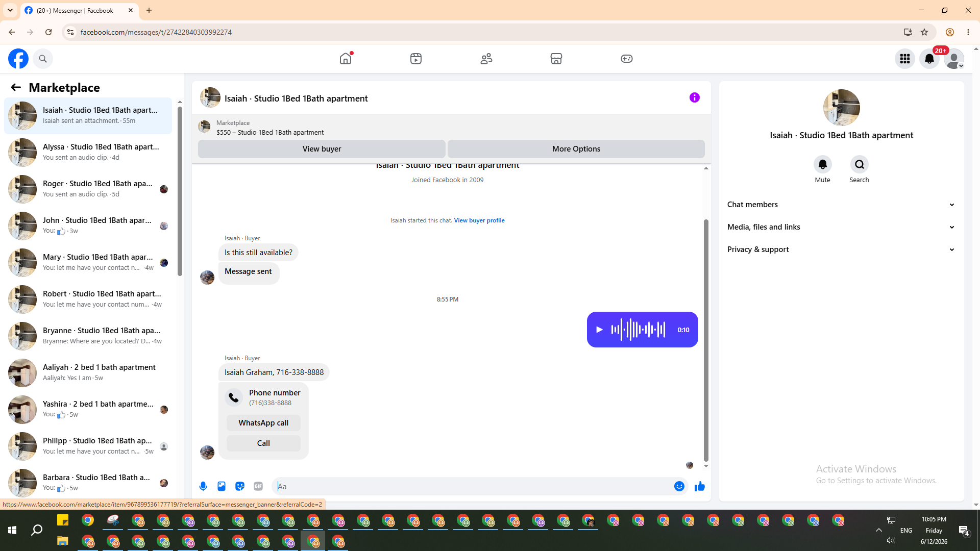Image resolution: width=980 pixels, height=551 pixels.
Task: Go to the Home feed icon
Action: tap(346, 59)
